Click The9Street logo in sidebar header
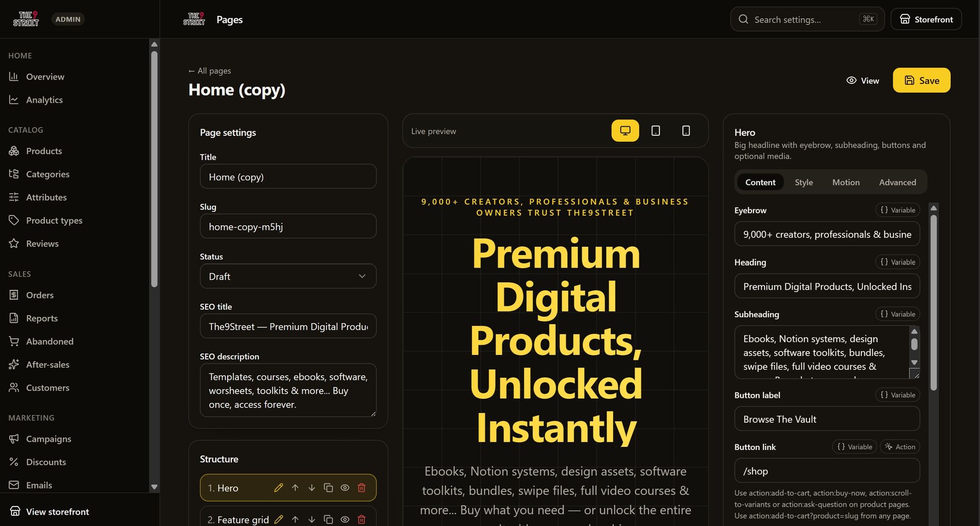Image resolution: width=980 pixels, height=526 pixels. [x=26, y=19]
